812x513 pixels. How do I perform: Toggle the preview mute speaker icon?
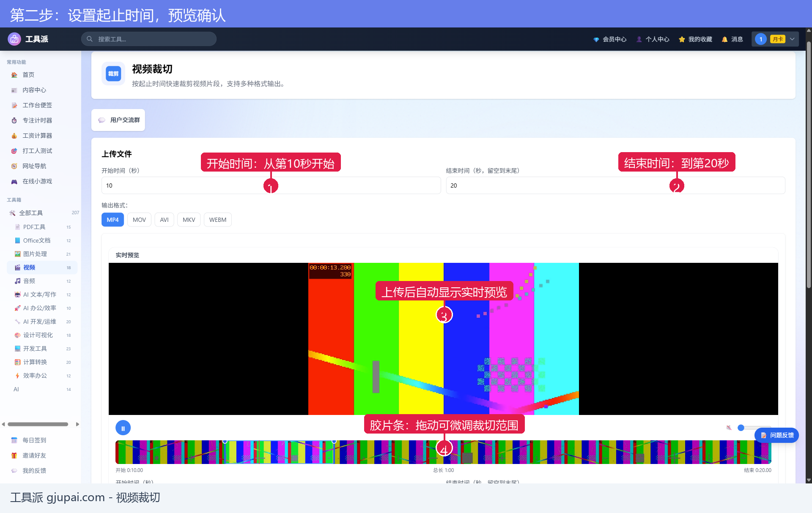click(729, 428)
